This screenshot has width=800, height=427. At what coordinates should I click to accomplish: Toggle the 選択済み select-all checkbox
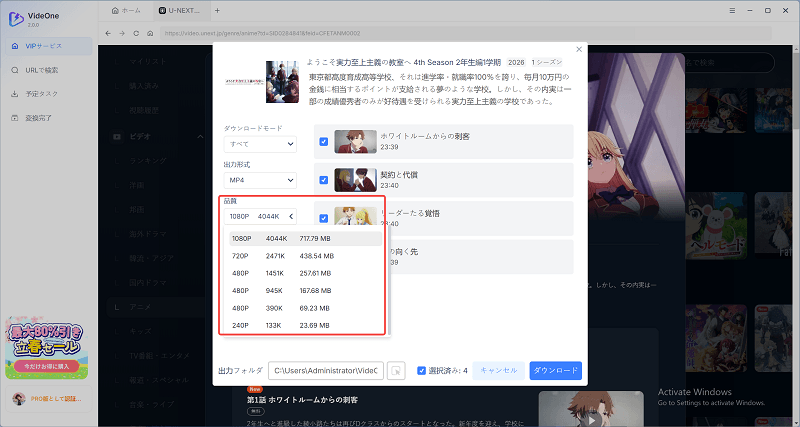(x=421, y=370)
